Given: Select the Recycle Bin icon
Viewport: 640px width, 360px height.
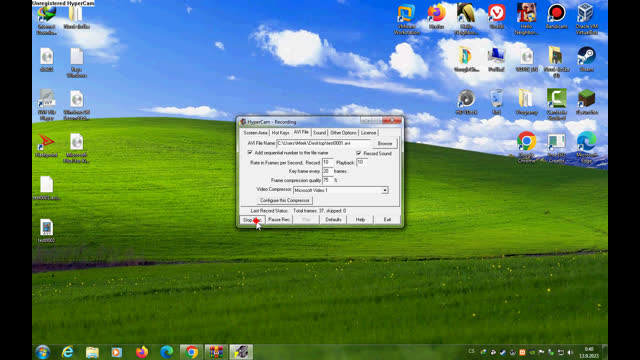Looking at the screenshot, I should (496, 102).
